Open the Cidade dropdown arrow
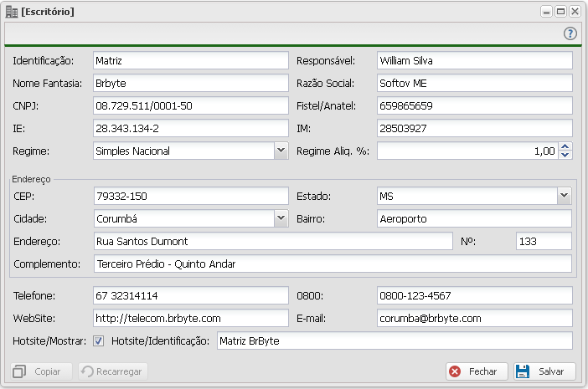 (x=281, y=218)
